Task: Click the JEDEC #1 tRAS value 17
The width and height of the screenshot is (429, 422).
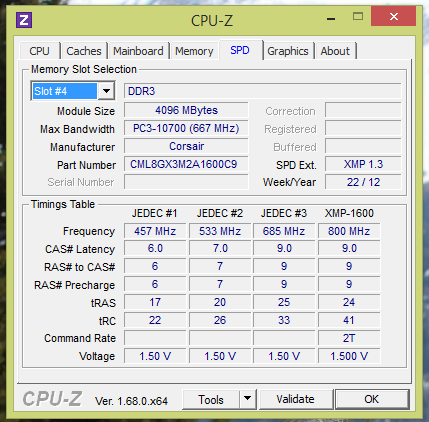Action: (155, 302)
